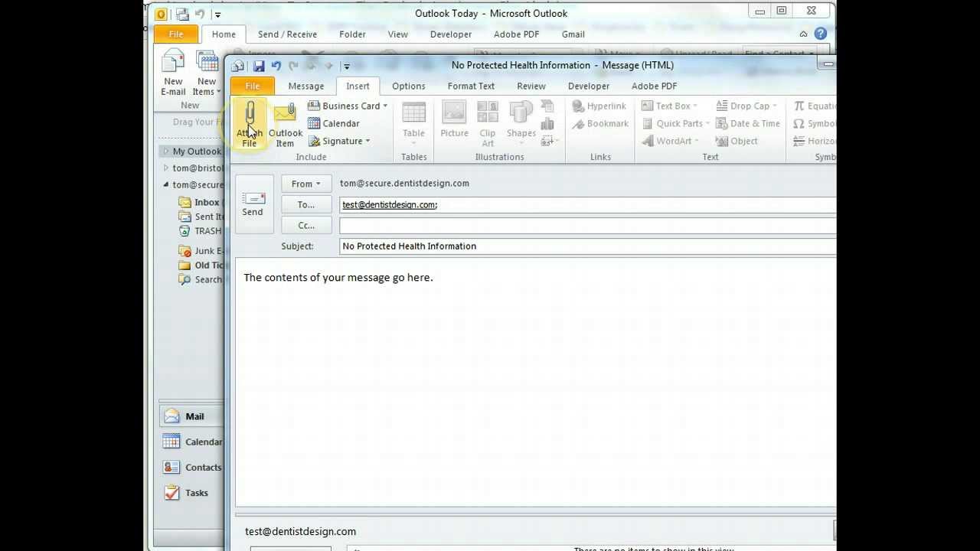The image size is (980, 551).
Task: Click the Clip Art icon
Action: coord(488,124)
